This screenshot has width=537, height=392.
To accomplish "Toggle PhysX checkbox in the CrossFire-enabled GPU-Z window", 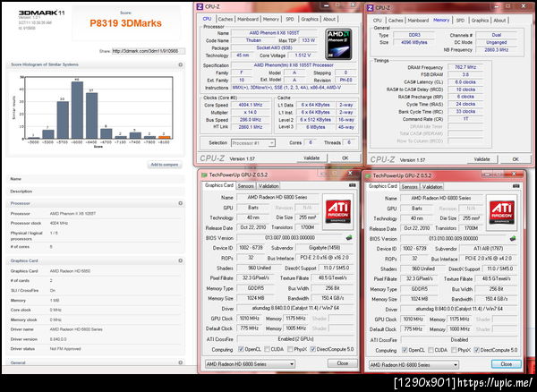I will pos(290,349).
